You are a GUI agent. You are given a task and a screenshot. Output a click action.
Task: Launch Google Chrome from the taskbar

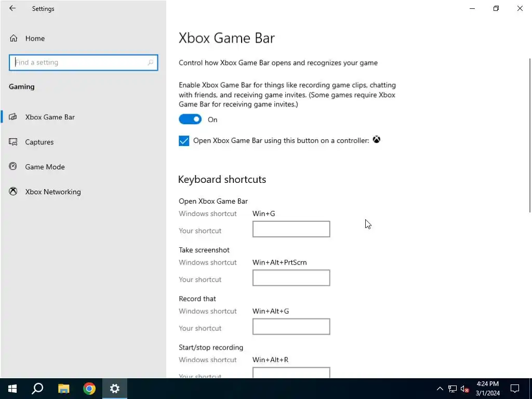[x=89, y=389]
